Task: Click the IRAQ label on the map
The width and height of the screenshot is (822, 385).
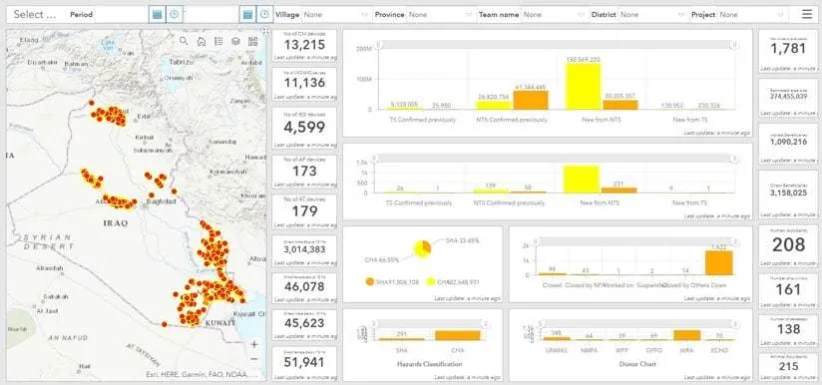Action: [x=115, y=223]
